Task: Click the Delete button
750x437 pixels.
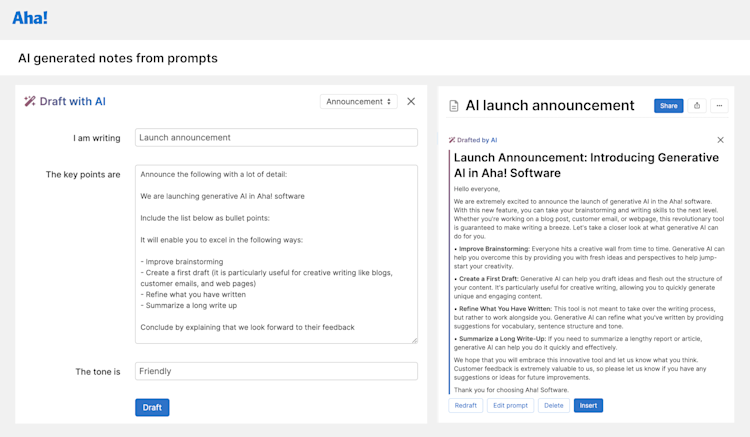Action: 553,405
